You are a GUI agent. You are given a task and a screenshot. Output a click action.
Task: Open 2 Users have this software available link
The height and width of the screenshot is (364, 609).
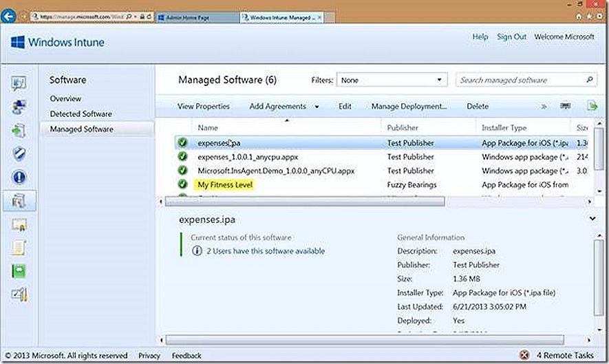[x=265, y=251]
